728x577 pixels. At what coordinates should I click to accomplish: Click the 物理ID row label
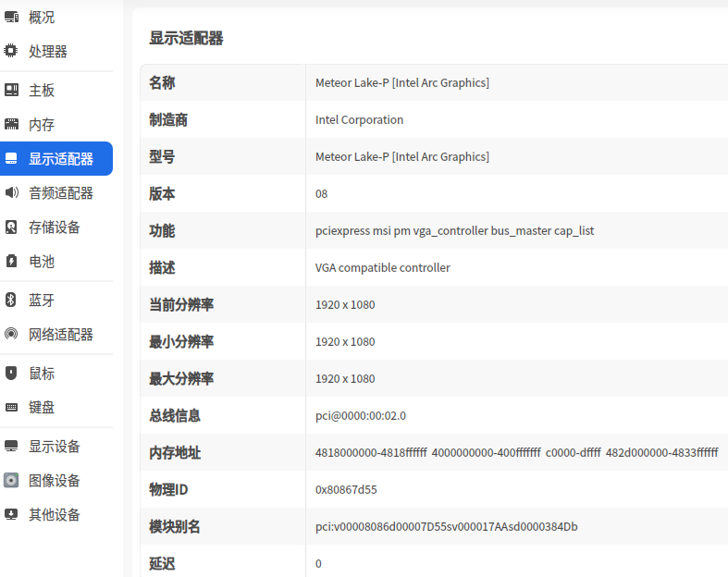168,490
